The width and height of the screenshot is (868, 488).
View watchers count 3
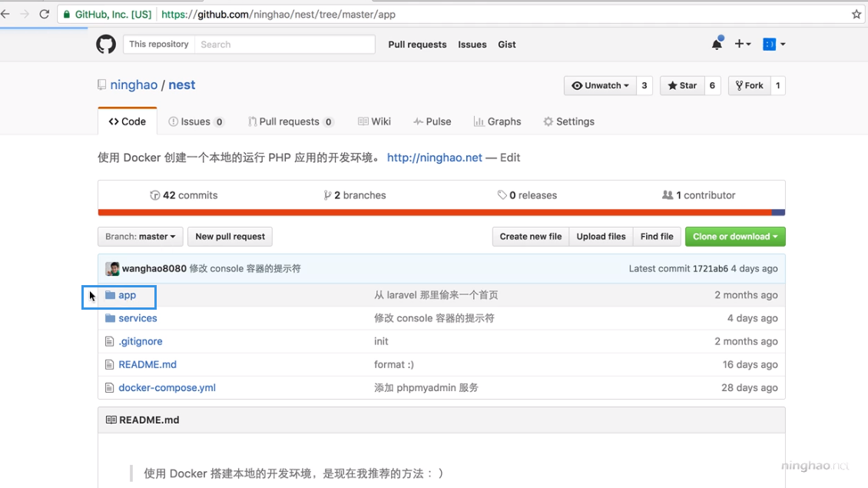(x=644, y=85)
